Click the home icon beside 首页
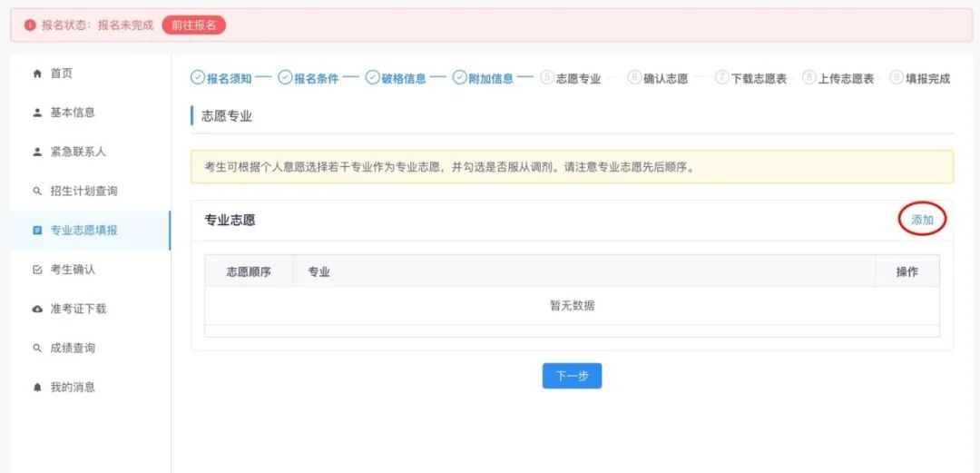This screenshot has width=980, height=473. 37,74
